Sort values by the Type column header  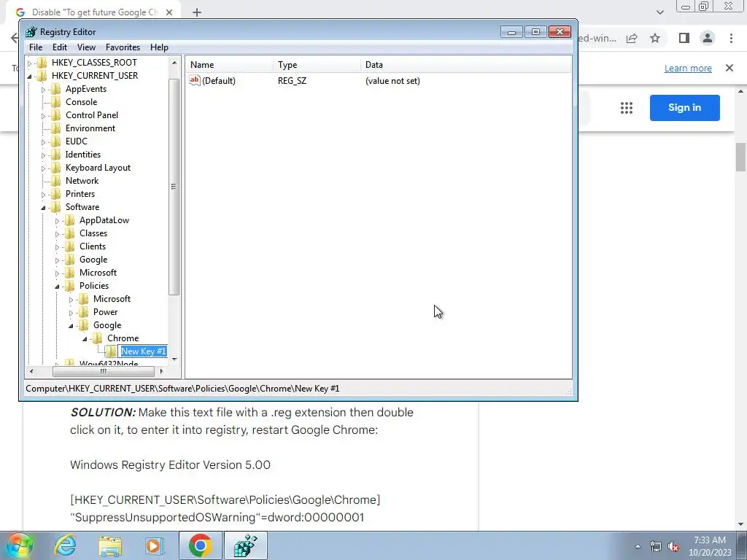click(317, 65)
